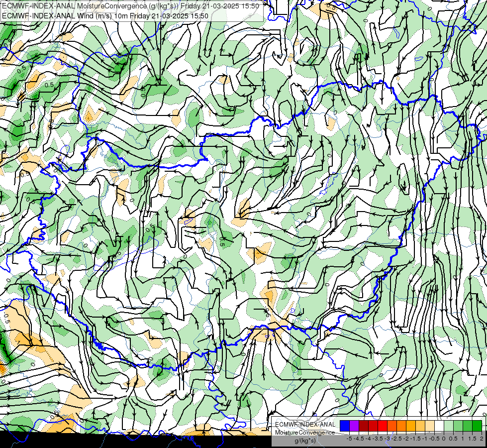
Task: Click 'ECMWF-INDEX-ANAL' label in the legend box
Action: [x=305, y=425]
